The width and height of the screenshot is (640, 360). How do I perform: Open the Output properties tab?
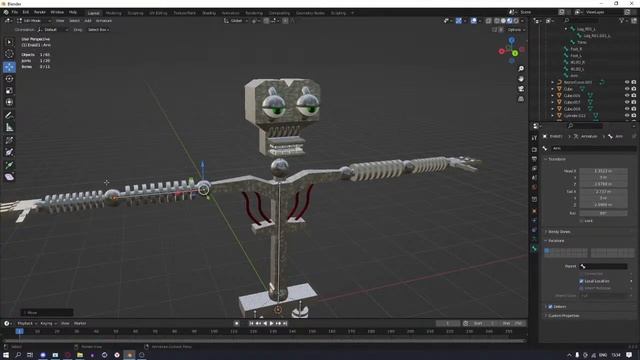(x=534, y=159)
